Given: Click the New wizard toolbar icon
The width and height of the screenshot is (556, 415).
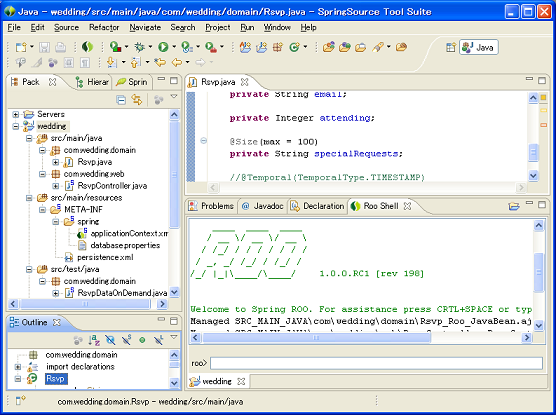Looking at the screenshot, I should coord(21,47).
